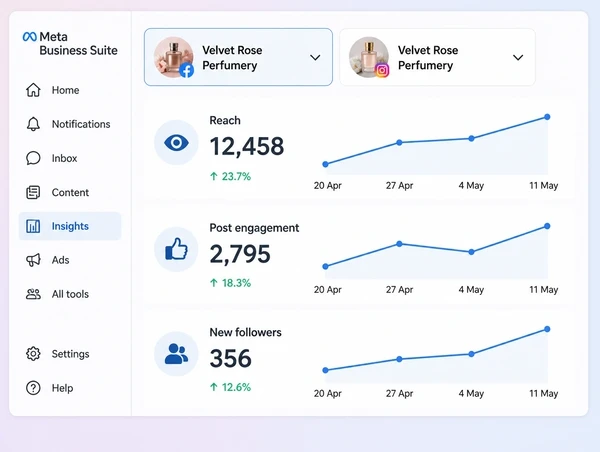
Task: Click the Post engagement 4 May data point
Action: pos(471,252)
